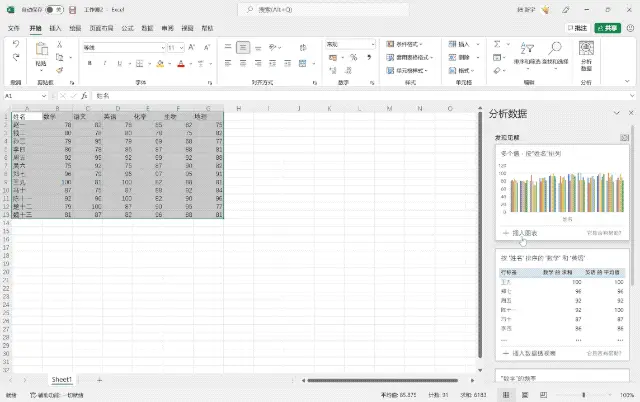Click the increase decimal places icon
Screen dimensions: 640x402
pos(333,71)
